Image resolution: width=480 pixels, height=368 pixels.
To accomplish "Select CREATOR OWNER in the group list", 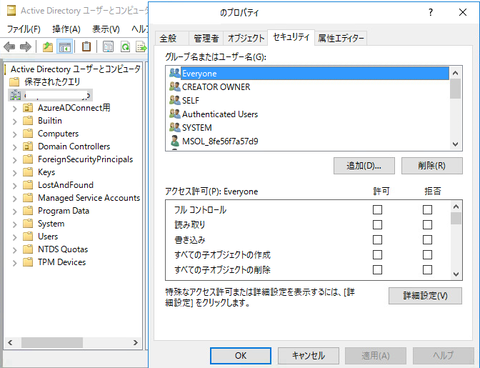I will (216, 87).
